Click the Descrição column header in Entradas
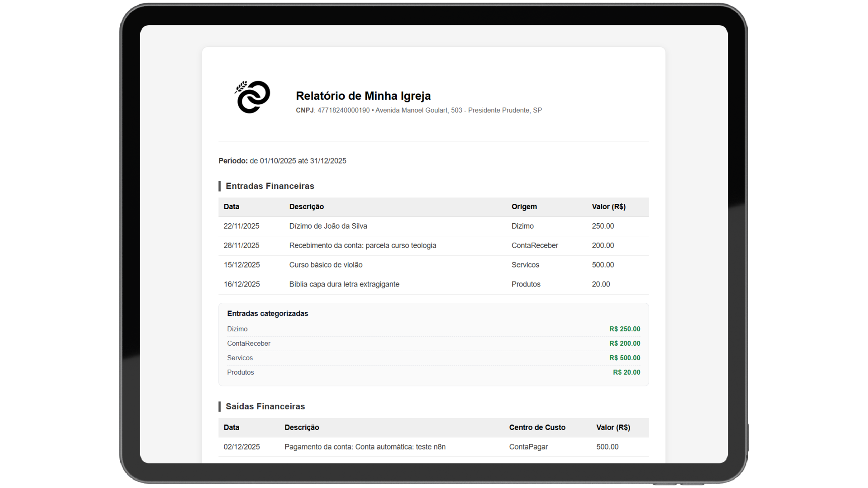 [307, 207]
